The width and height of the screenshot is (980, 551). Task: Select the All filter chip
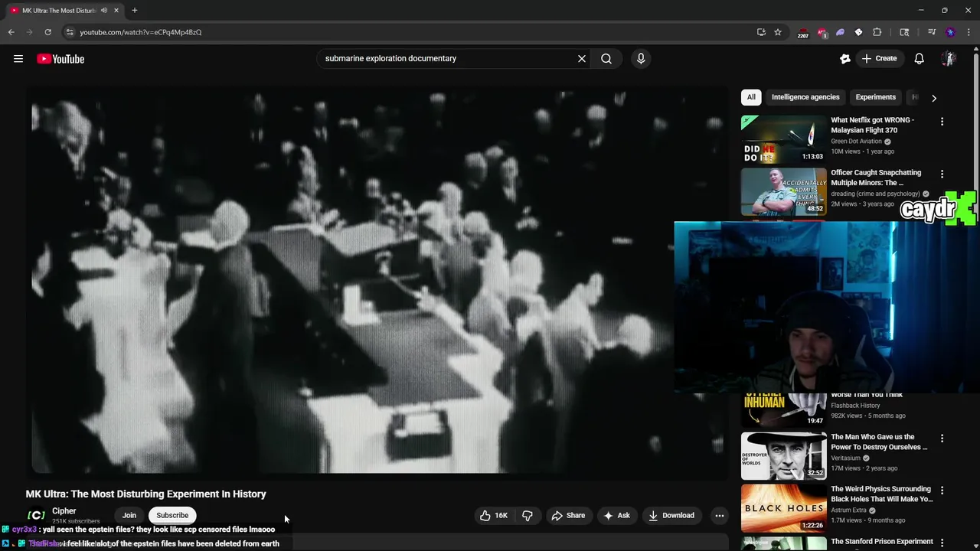(751, 97)
